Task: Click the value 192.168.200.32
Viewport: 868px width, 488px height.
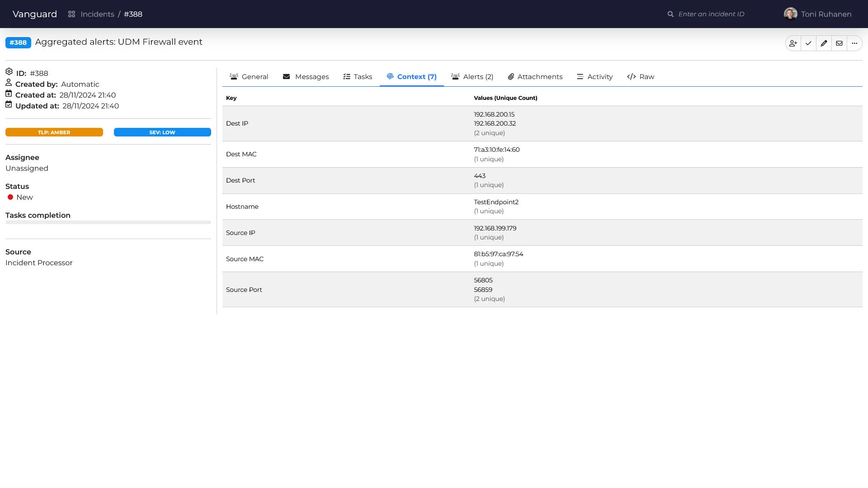Action: click(x=495, y=124)
